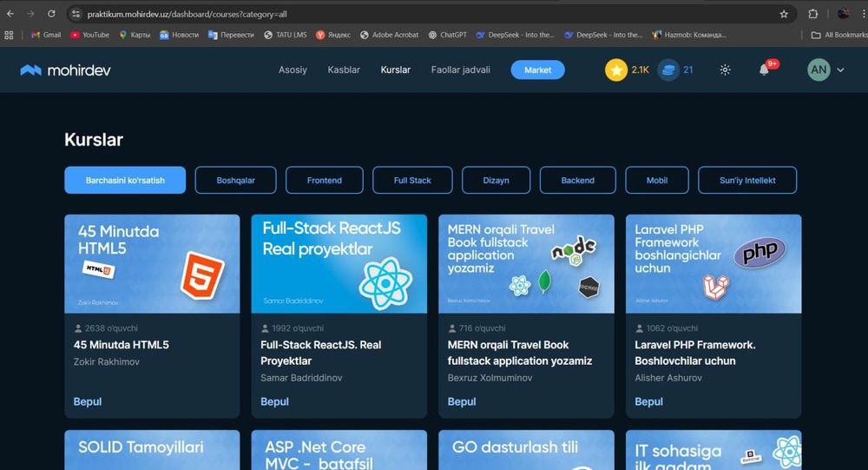Click MERN orqali Travel Book title
868x470 pixels.
pyautogui.click(x=520, y=353)
